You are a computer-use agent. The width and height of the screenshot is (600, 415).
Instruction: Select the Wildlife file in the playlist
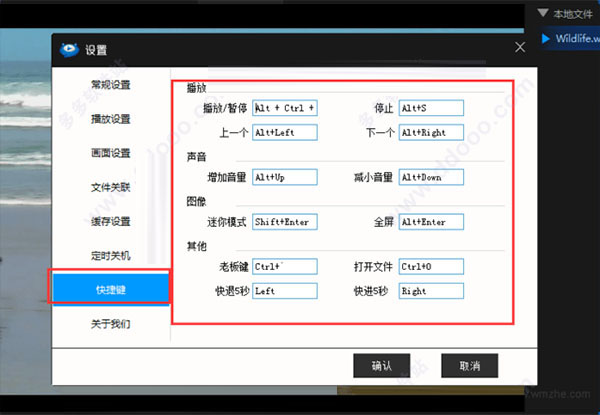[x=570, y=38]
